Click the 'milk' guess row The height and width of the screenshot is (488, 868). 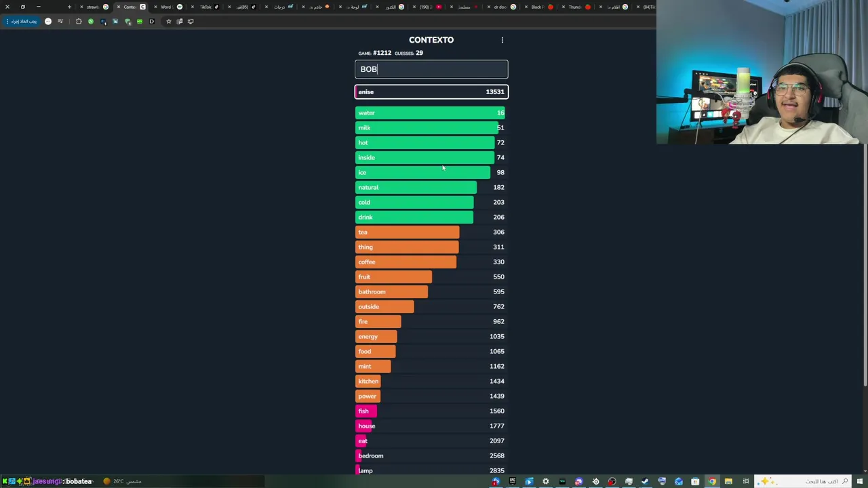(431, 128)
